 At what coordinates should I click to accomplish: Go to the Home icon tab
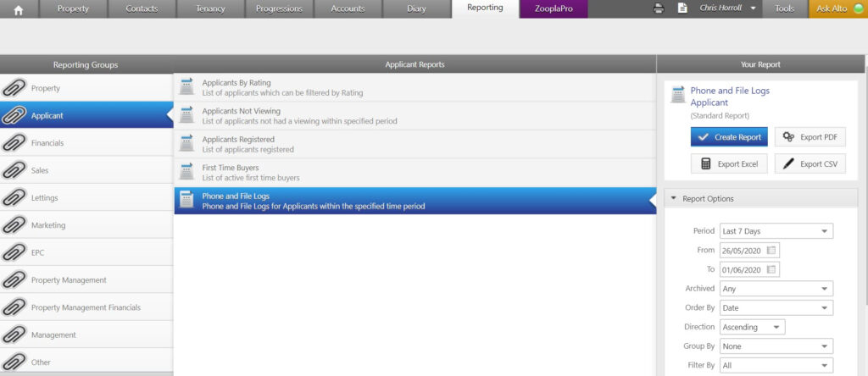click(x=19, y=9)
